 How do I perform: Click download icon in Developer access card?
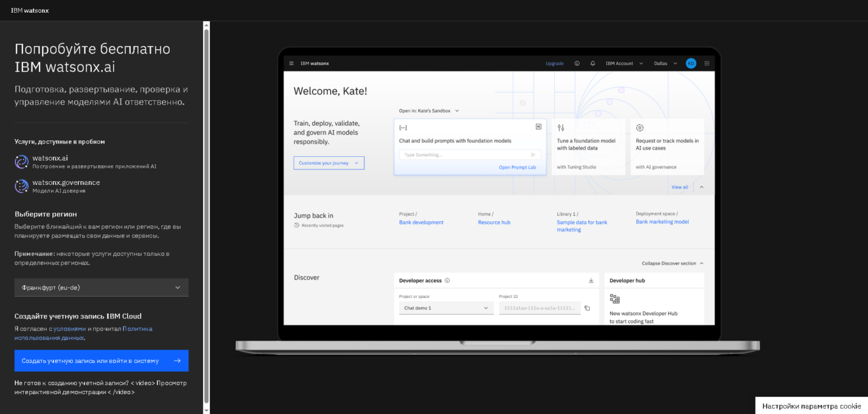point(591,280)
